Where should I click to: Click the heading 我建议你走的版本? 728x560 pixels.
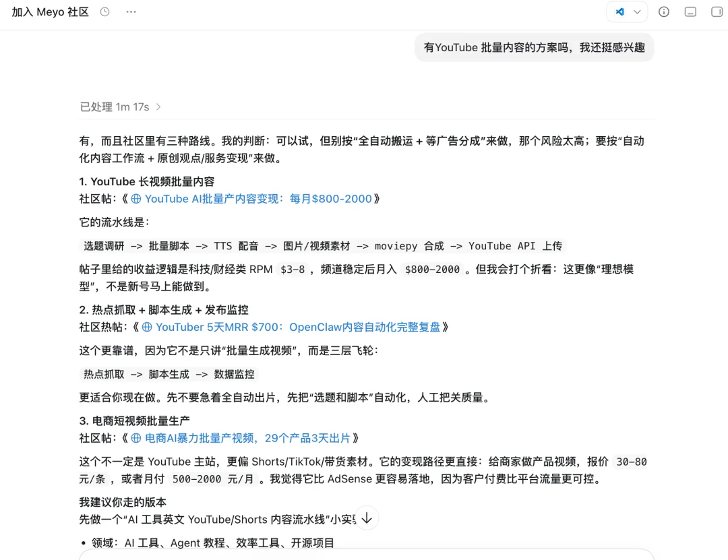123,502
